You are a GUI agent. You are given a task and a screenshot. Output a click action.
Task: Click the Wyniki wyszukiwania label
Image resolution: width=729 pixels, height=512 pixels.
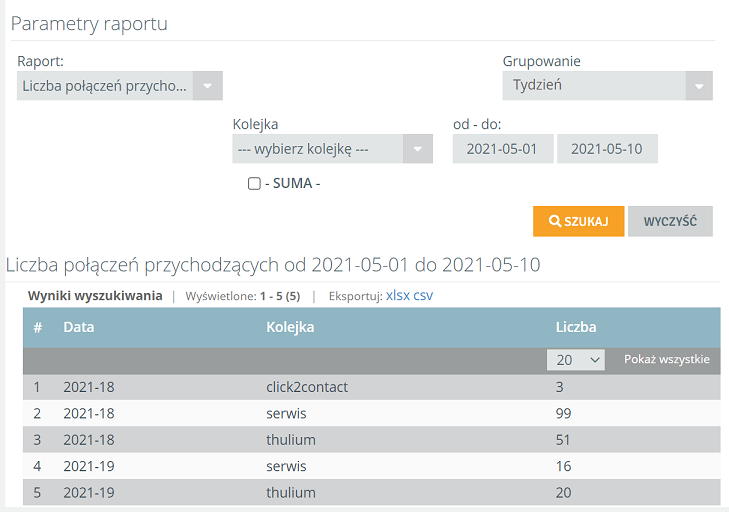95,296
